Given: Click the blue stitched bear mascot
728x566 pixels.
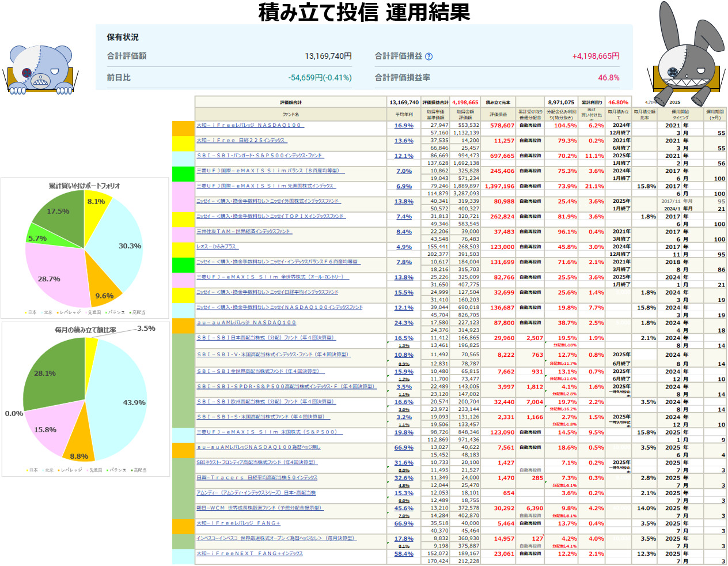Looking at the screenshot, I should click(x=40, y=69).
